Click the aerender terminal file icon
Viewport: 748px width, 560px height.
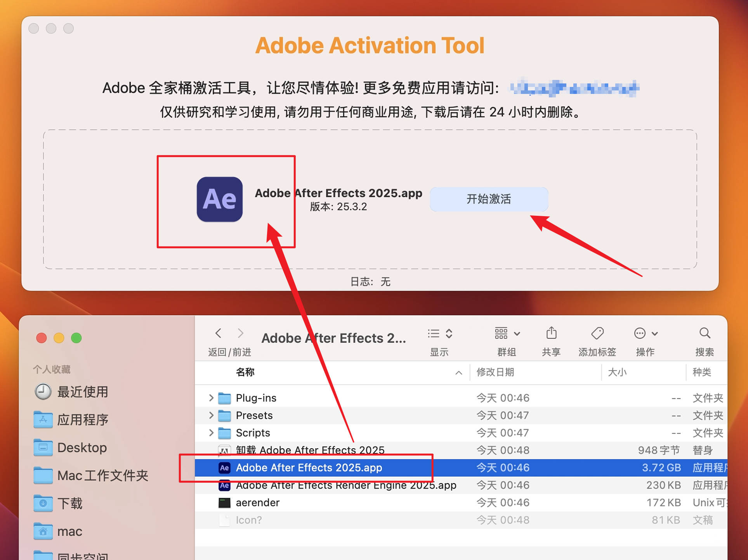224,503
